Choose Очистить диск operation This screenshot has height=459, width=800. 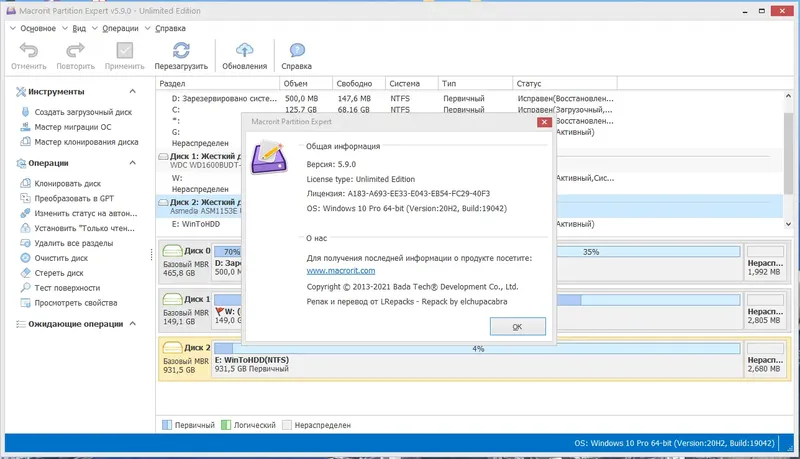point(61,258)
